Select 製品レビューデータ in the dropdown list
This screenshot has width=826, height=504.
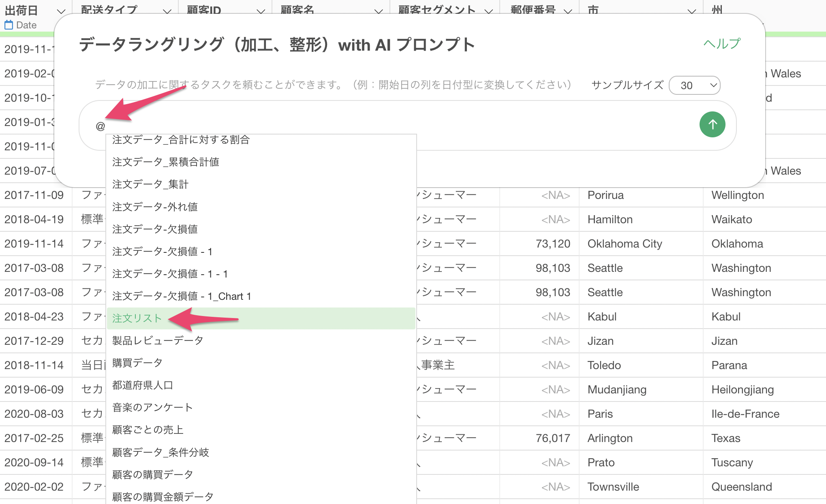point(158,341)
